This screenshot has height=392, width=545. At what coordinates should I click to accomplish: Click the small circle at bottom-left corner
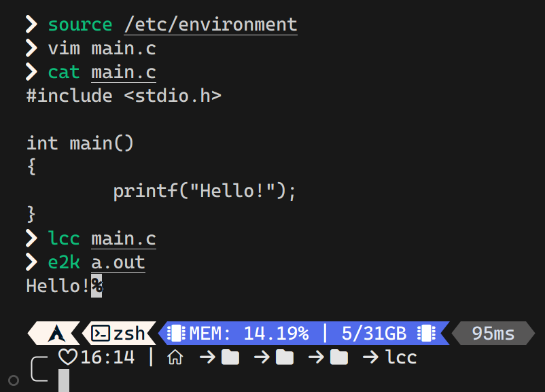pos(14,380)
